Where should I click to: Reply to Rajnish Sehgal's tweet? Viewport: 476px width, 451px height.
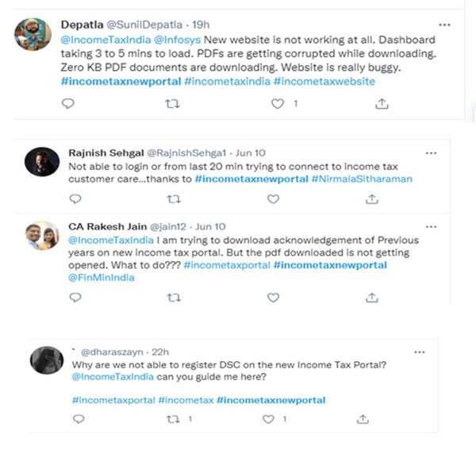click(75, 199)
